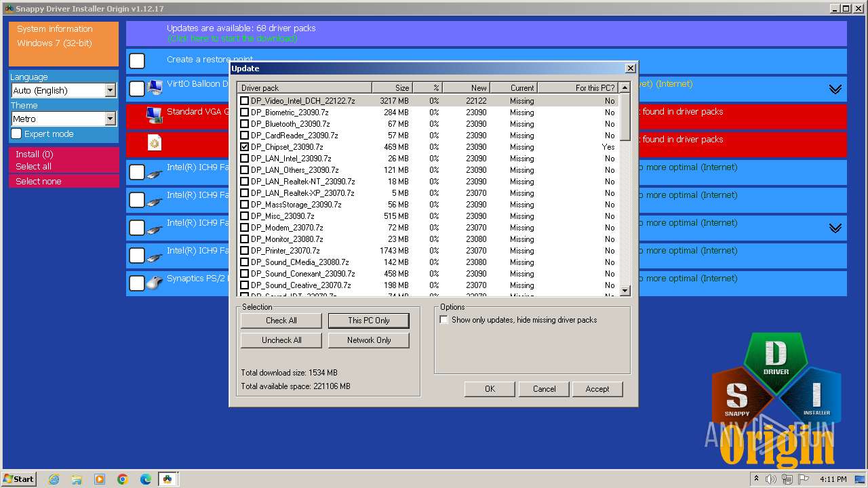Sort list by Current column header
The height and width of the screenshot is (488, 868).
(x=514, y=87)
